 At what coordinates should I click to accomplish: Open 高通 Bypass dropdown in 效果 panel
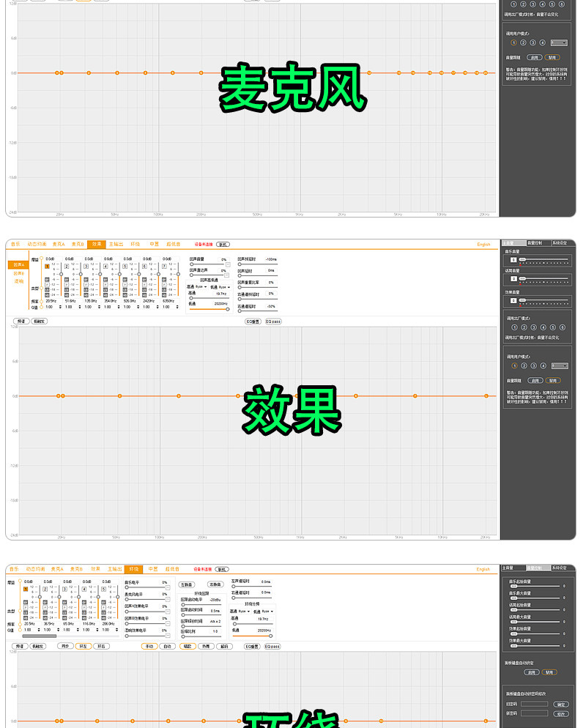(x=201, y=287)
